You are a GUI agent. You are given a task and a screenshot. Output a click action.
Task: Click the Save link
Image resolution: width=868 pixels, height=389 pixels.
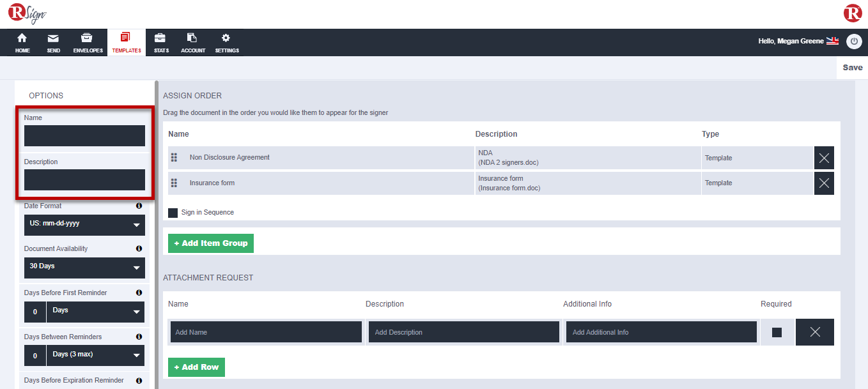(x=852, y=67)
